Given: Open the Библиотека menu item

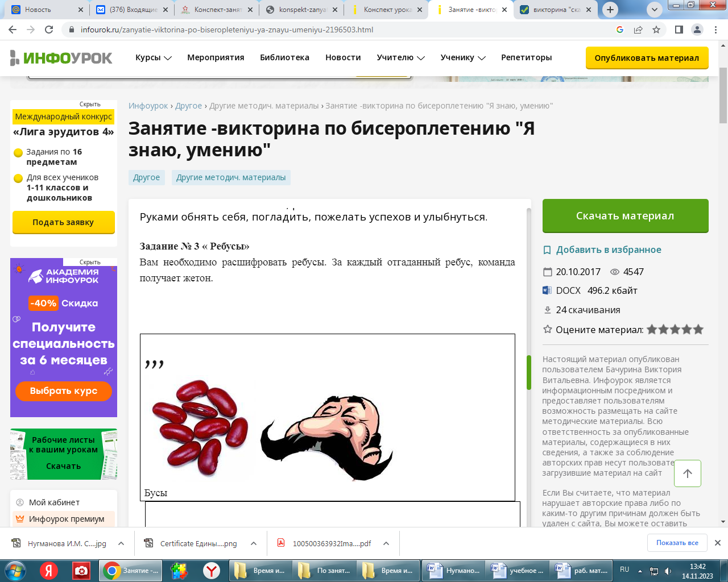Looking at the screenshot, I should [x=284, y=57].
